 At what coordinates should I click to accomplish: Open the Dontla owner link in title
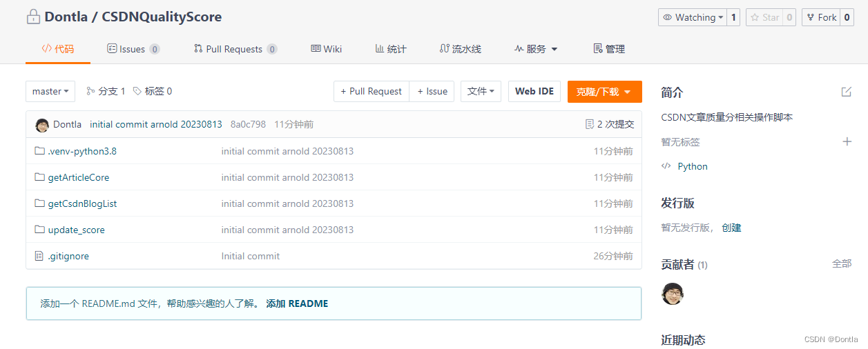point(66,17)
